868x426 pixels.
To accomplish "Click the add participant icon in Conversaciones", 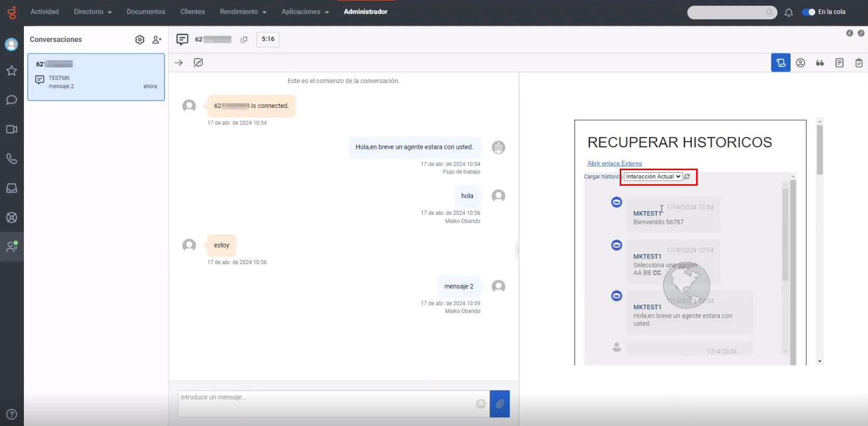I will pyautogui.click(x=157, y=39).
